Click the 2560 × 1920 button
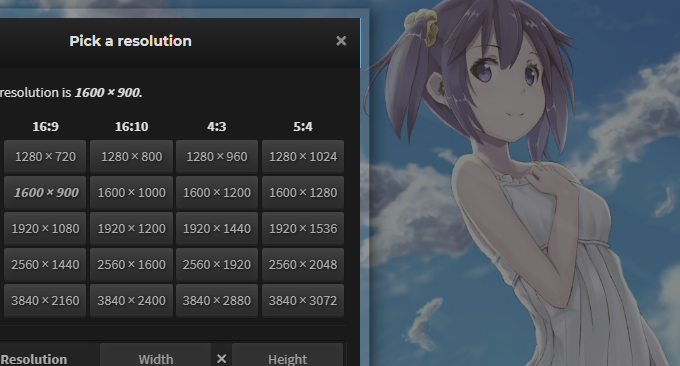 click(x=217, y=265)
